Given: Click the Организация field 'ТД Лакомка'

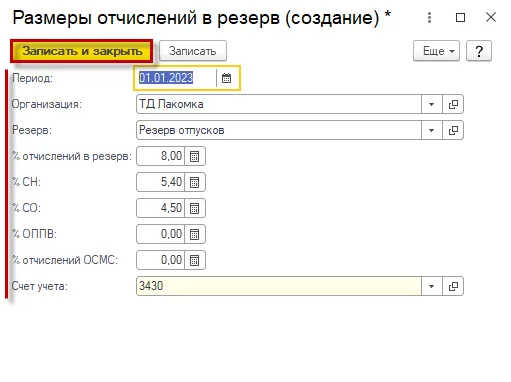Looking at the screenshot, I should pyautogui.click(x=279, y=104).
